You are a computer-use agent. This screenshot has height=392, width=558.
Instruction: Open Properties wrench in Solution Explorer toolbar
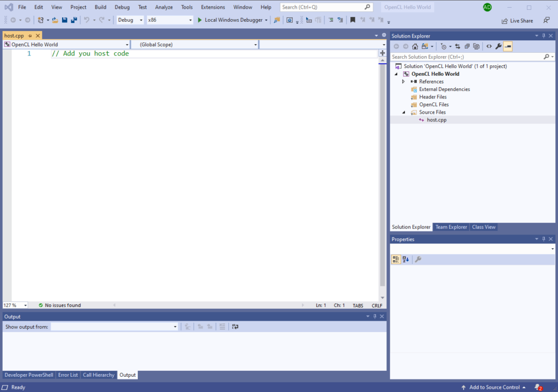click(498, 46)
